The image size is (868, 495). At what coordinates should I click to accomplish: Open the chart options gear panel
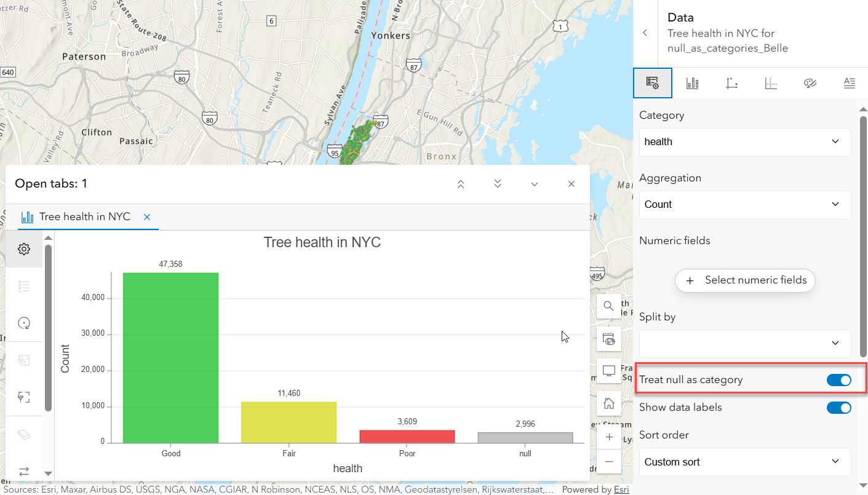tap(24, 249)
